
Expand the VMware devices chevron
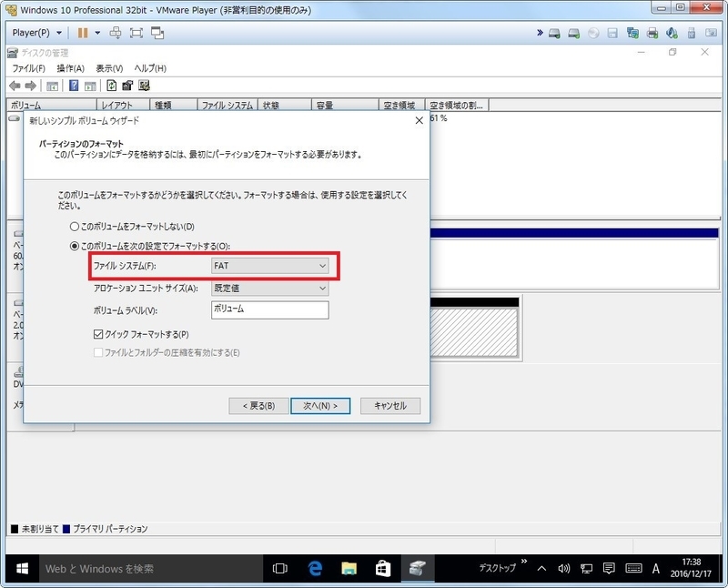coord(540,33)
